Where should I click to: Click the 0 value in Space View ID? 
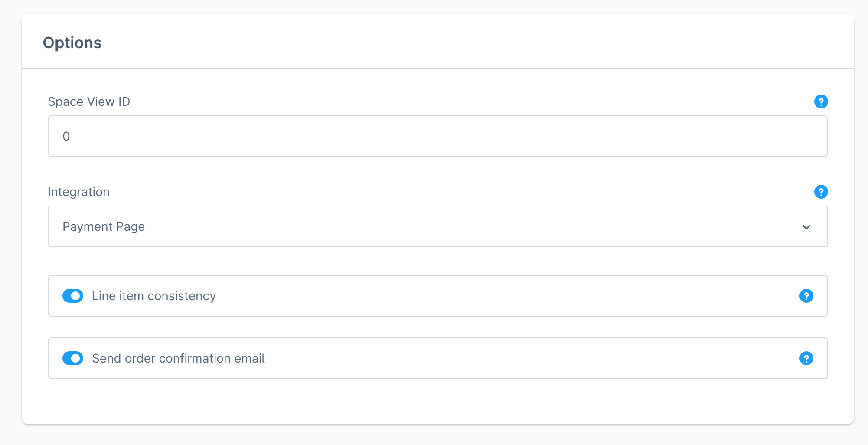pos(66,136)
